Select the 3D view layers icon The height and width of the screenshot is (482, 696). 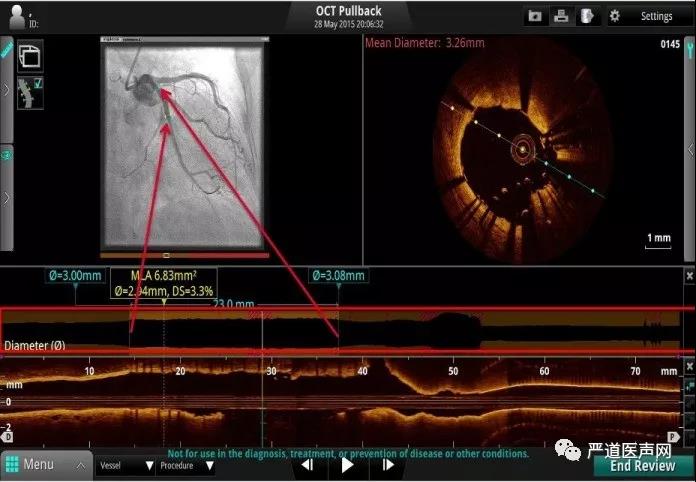click(x=30, y=56)
